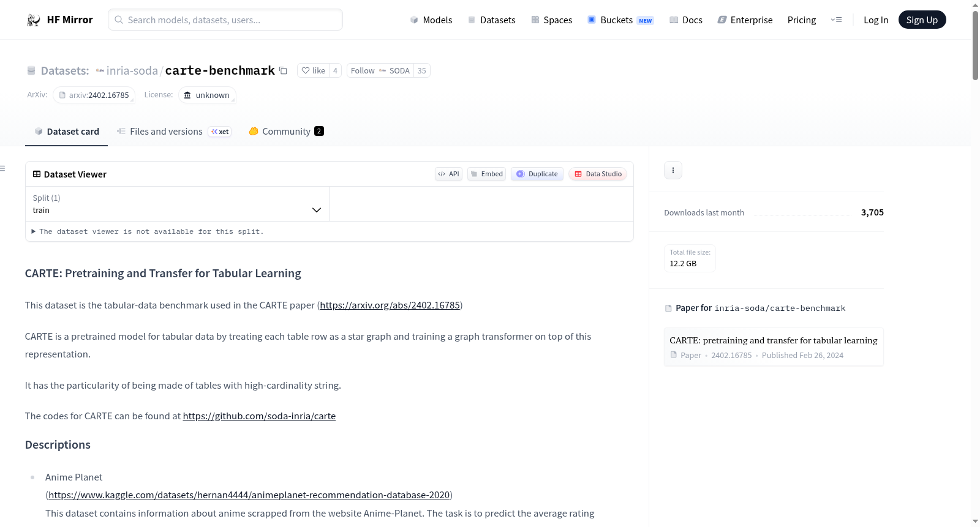Image resolution: width=980 pixels, height=527 pixels.
Task: Click the like button
Action: coord(313,70)
